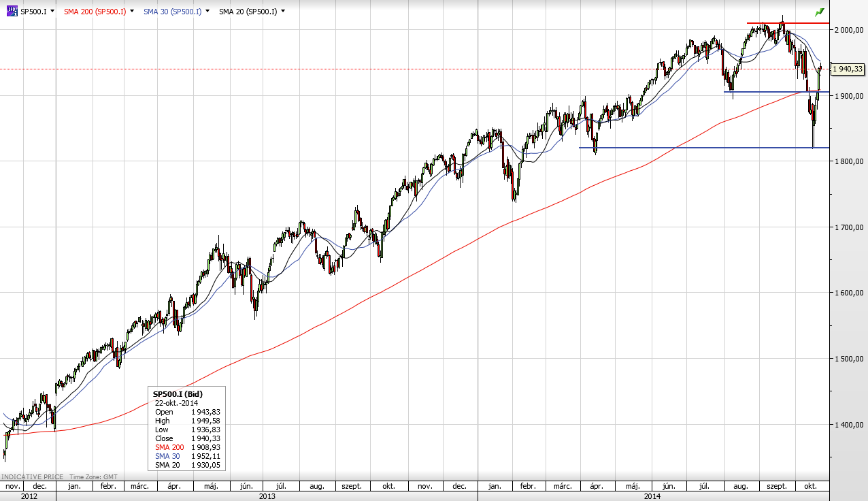Screen dimensions: 868x501
Task: Select the red horizontal resistance line
Action: click(788, 23)
